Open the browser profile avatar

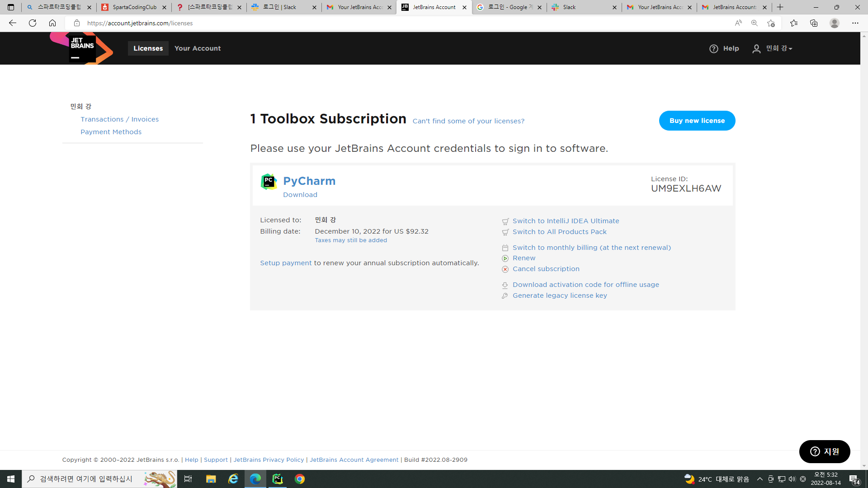pos(835,23)
